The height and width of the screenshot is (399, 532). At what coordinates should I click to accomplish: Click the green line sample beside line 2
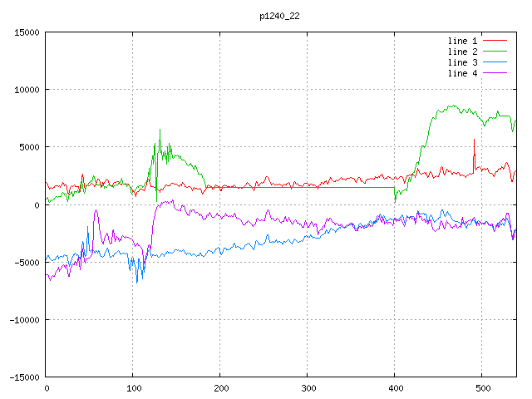point(495,52)
